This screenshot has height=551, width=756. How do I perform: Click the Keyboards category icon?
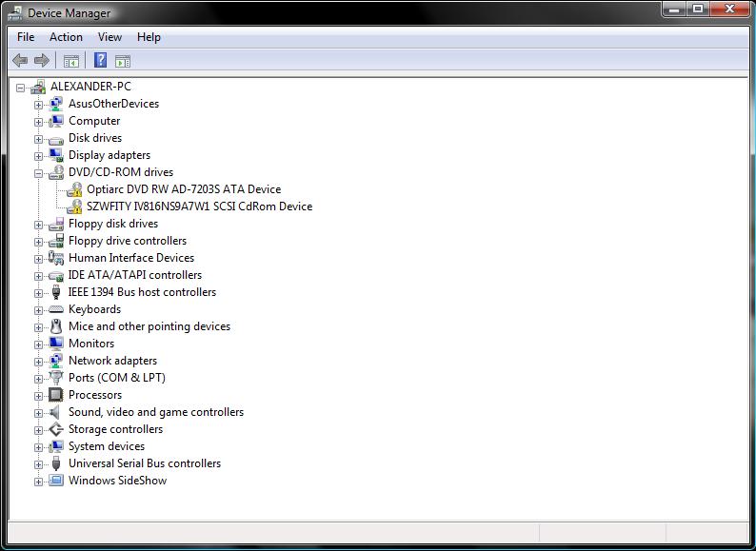click(x=56, y=309)
